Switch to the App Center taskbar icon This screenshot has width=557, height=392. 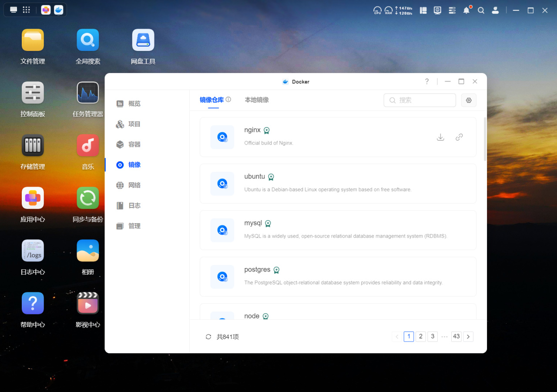pyautogui.click(x=46, y=10)
